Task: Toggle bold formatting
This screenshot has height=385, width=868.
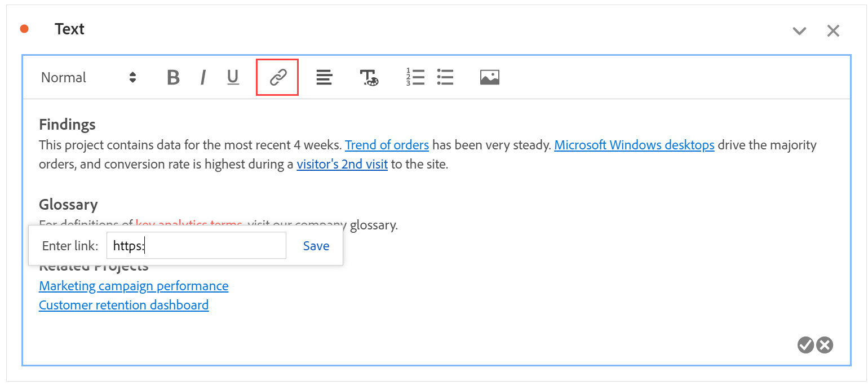Action: 173,77
